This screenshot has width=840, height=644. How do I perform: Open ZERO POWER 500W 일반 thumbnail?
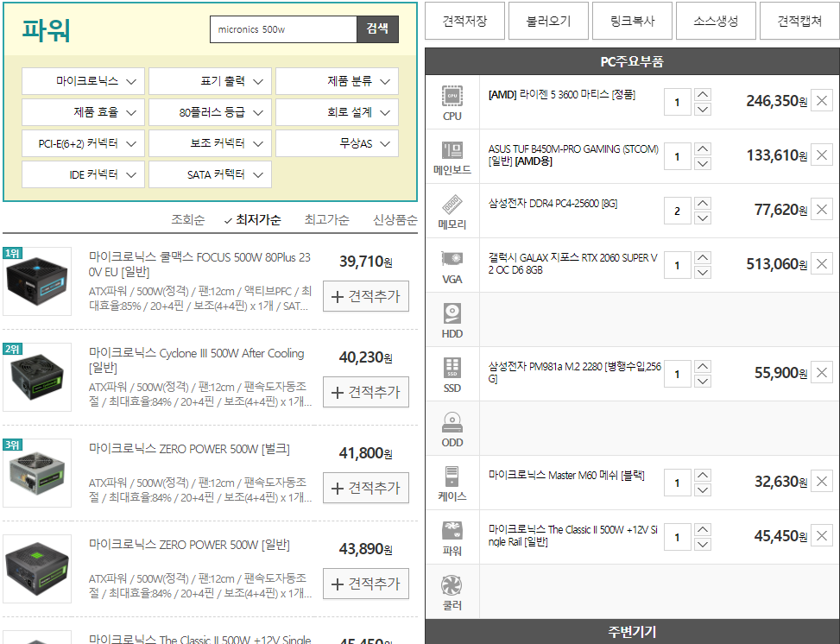click(37, 569)
